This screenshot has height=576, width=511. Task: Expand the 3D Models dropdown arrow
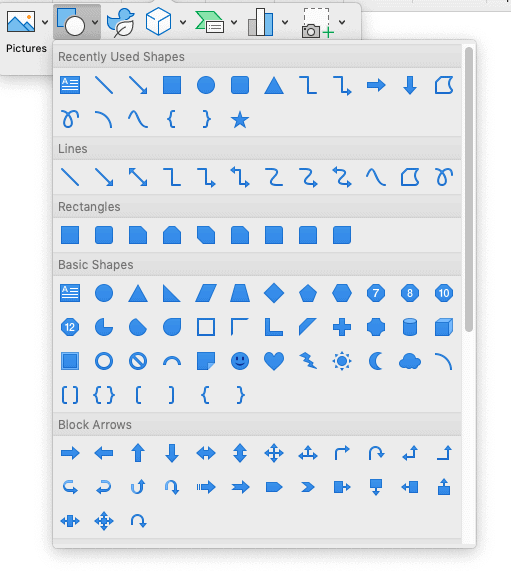point(183,22)
